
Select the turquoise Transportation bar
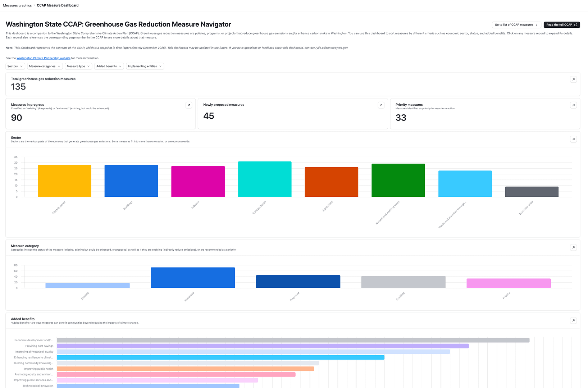pyautogui.click(x=265, y=179)
